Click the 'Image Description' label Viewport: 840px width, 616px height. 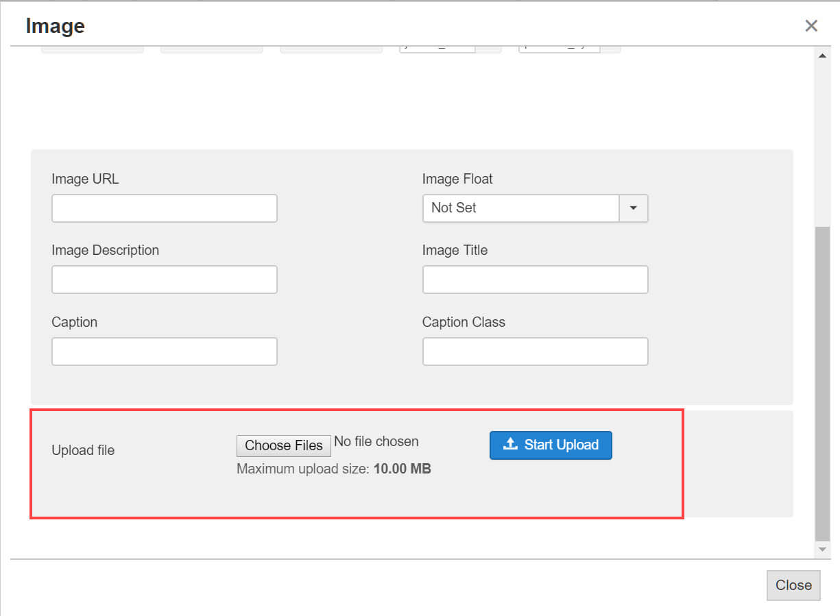105,250
